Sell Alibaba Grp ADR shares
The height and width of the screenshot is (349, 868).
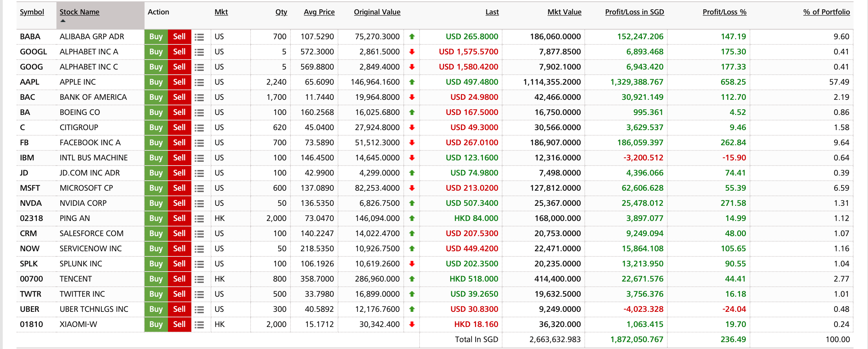coord(179,37)
